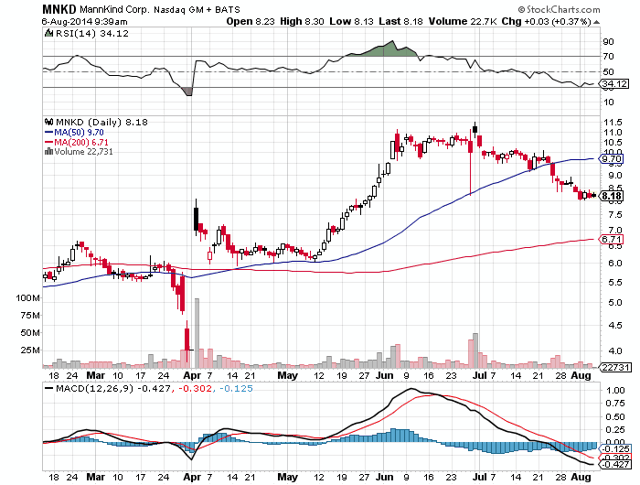The width and height of the screenshot is (640, 485).
Task: Click the May label on price chart axis
Action: click(x=287, y=376)
